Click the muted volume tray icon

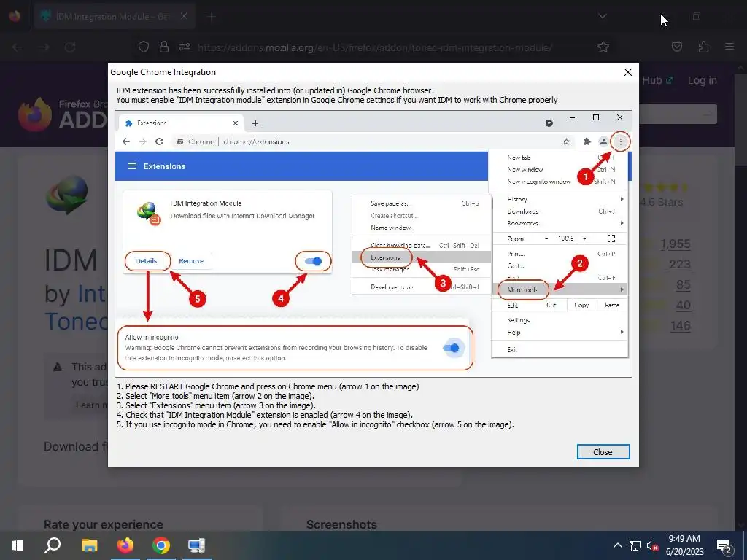(x=653, y=545)
